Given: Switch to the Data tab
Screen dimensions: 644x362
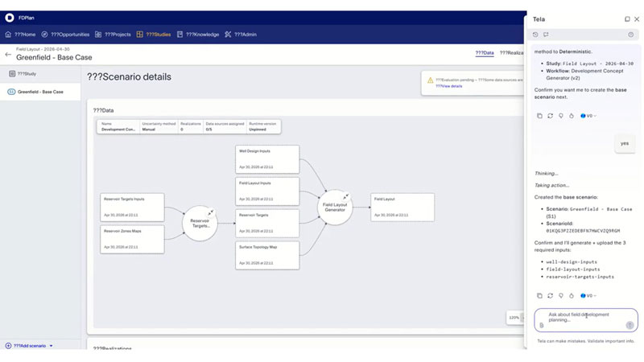Looking at the screenshot, I should (485, 53).
